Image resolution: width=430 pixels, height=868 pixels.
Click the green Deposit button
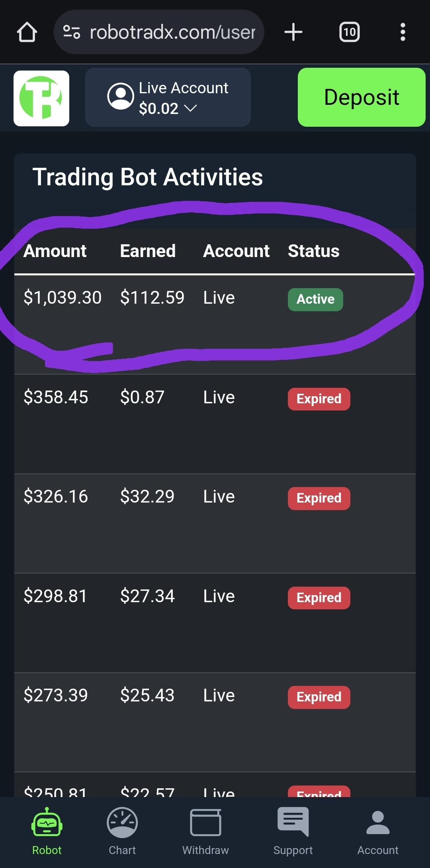click(x=362, y=97)
